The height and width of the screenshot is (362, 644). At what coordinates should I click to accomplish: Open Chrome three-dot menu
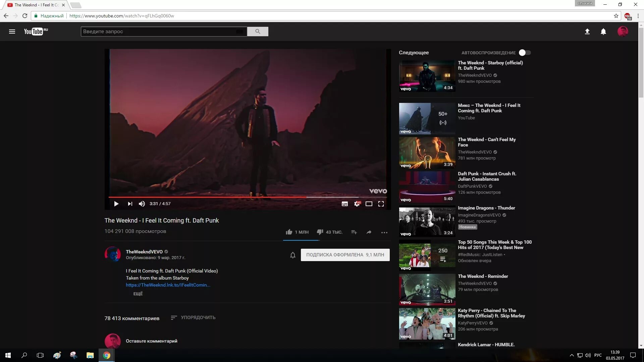(x=638, y=16)
